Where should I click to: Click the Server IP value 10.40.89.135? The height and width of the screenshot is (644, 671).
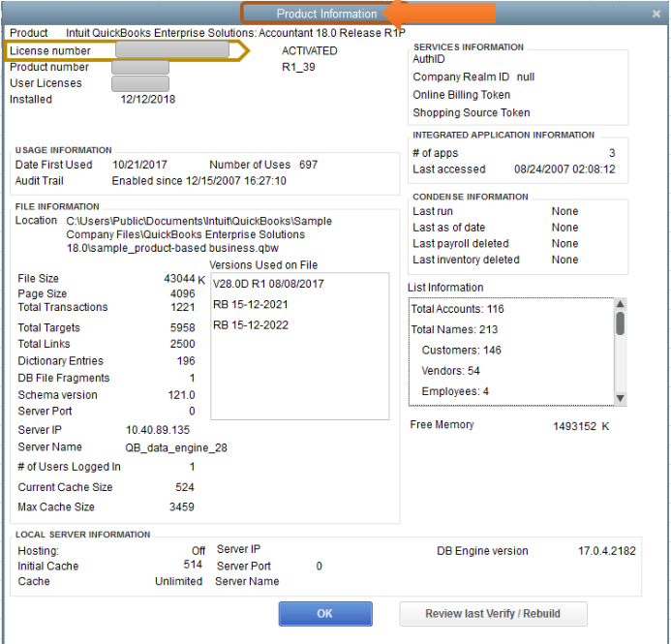coord(158,430)
